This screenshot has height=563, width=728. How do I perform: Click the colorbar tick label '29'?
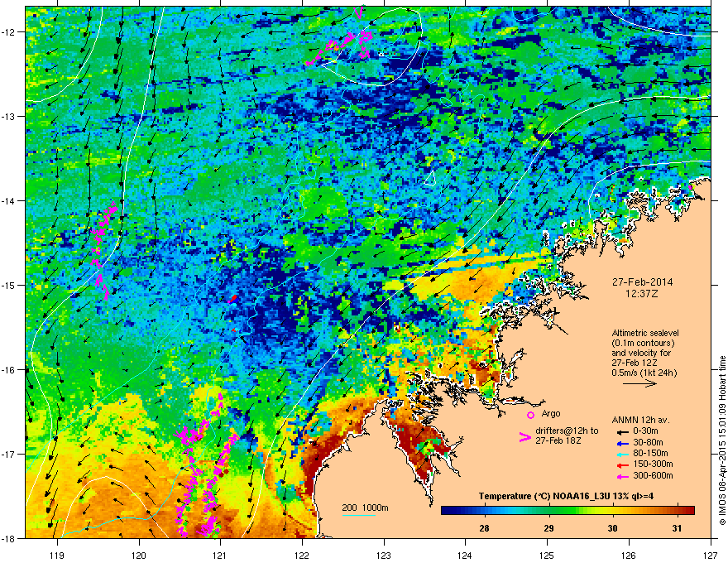[x=548, y=528]
